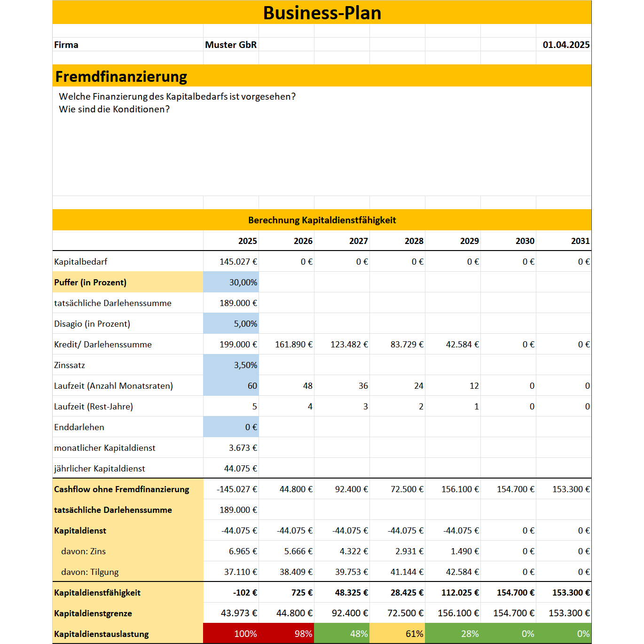
Task: Click the Berechnung Kapitaldienstfähigkeit header bar
Action: [322, 220]
